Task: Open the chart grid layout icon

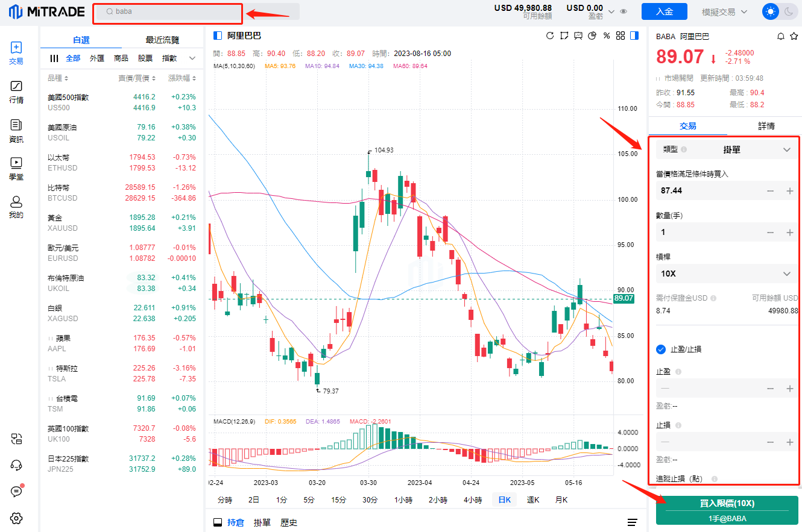Action: coord(620,36)
